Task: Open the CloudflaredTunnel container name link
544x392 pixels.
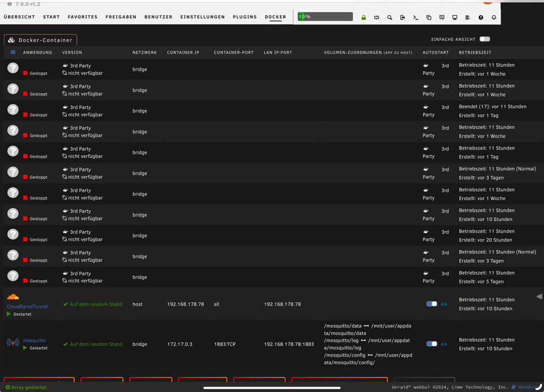Action: [x=27, y=307]
